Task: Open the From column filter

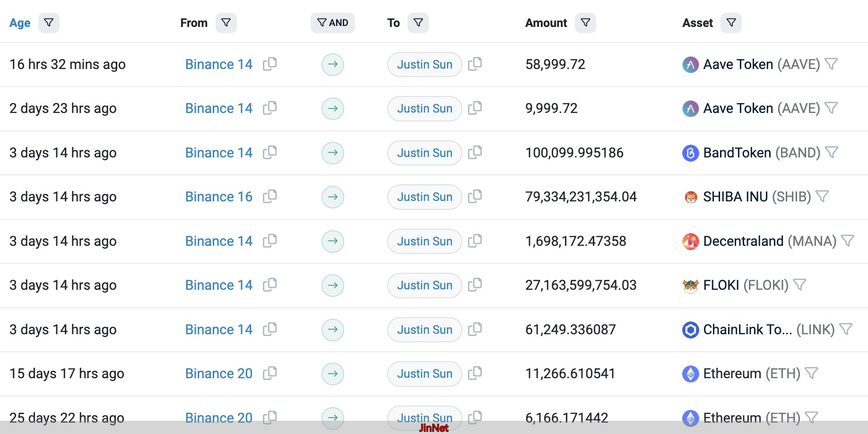Action: pyautogui.click(x=226, y=23)
